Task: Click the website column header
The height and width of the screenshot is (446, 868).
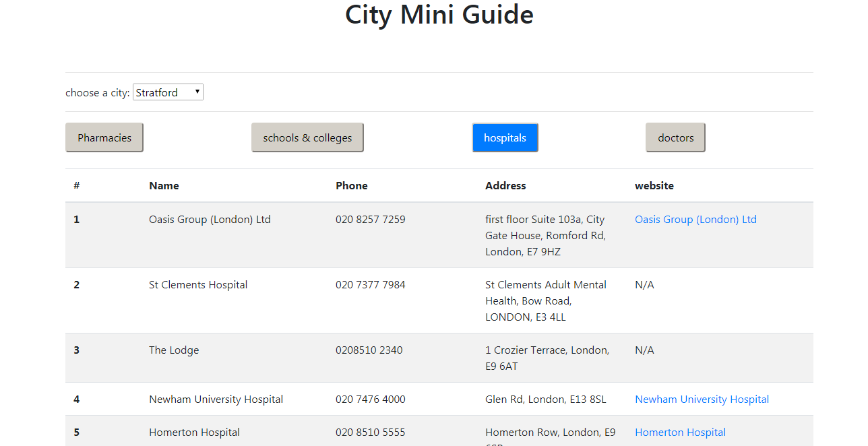Action: click(654, 186)
